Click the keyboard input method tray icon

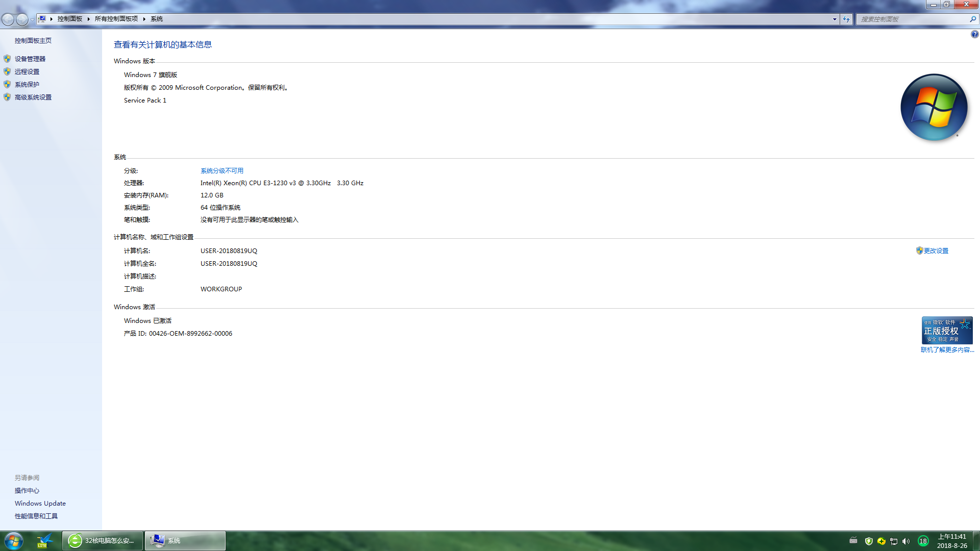(x=853, y=541)
